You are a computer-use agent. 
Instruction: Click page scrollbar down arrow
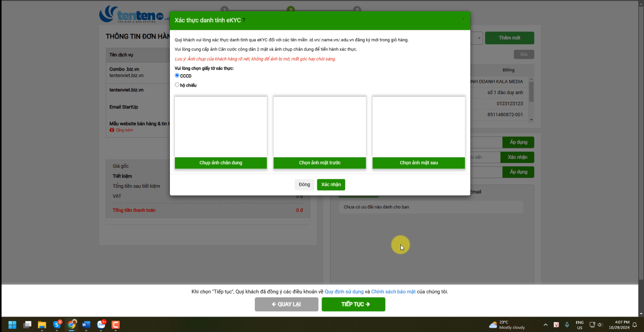click(641, 314)
